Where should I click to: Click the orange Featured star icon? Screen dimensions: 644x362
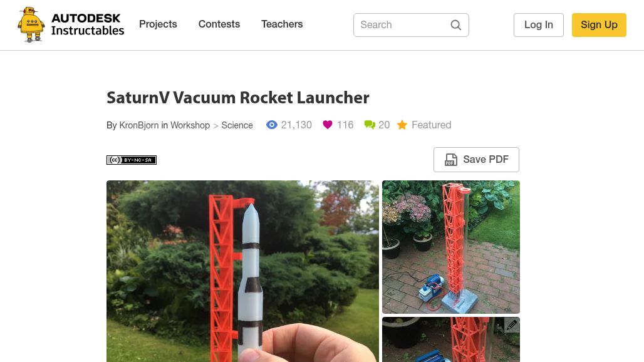(402, 125)
